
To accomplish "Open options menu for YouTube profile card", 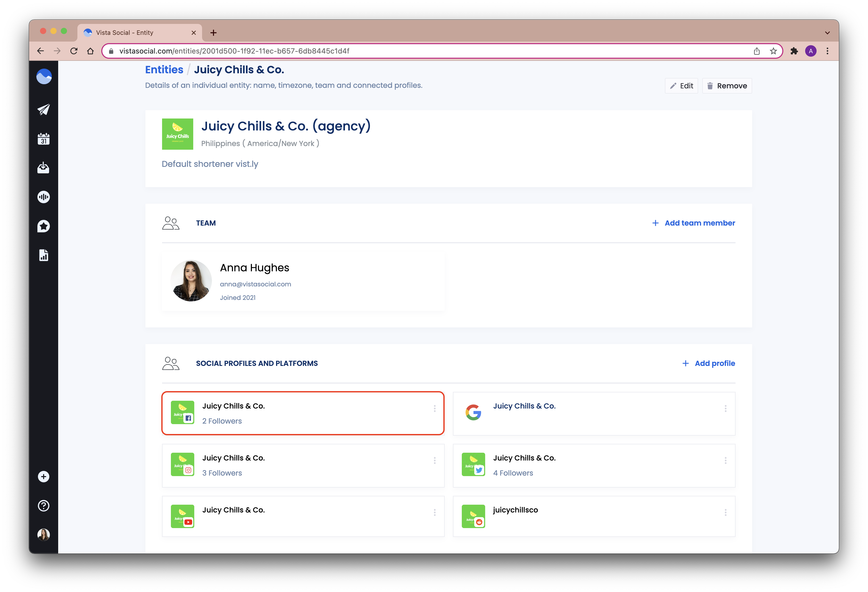I will [x=435, y=512].
